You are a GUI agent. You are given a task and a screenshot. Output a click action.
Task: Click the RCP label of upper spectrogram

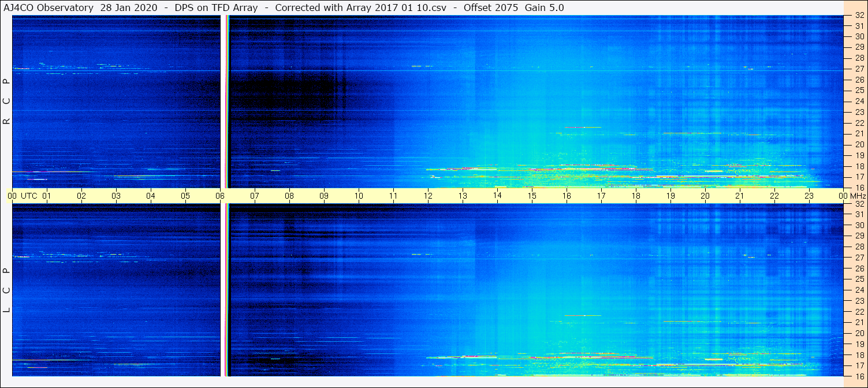(x=7, y=102)
